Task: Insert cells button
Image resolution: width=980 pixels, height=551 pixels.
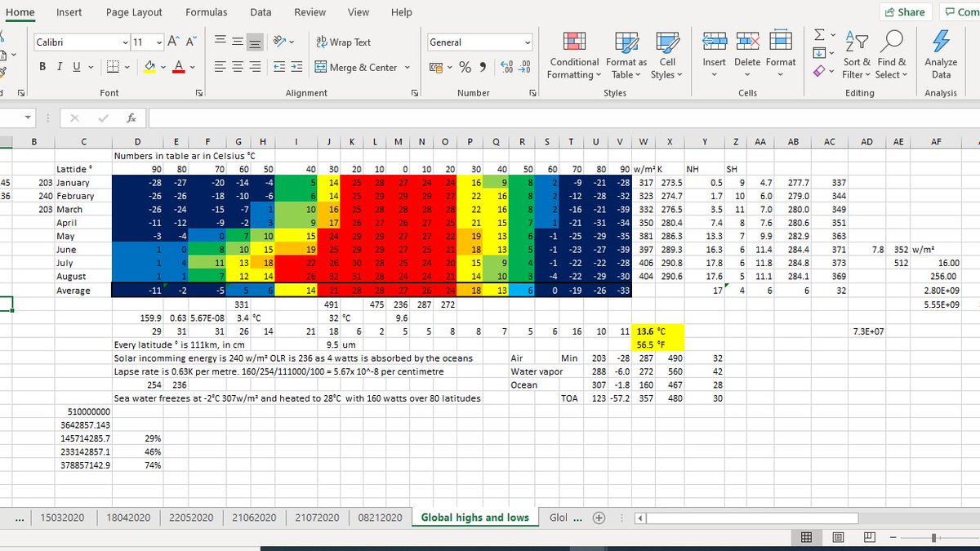Action: coord(714,56)
